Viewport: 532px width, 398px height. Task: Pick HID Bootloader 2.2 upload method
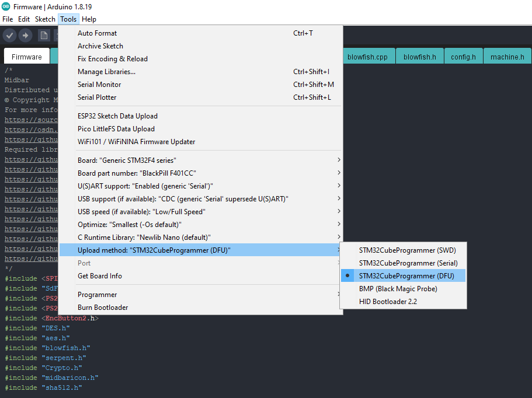(x=388, y=302)
